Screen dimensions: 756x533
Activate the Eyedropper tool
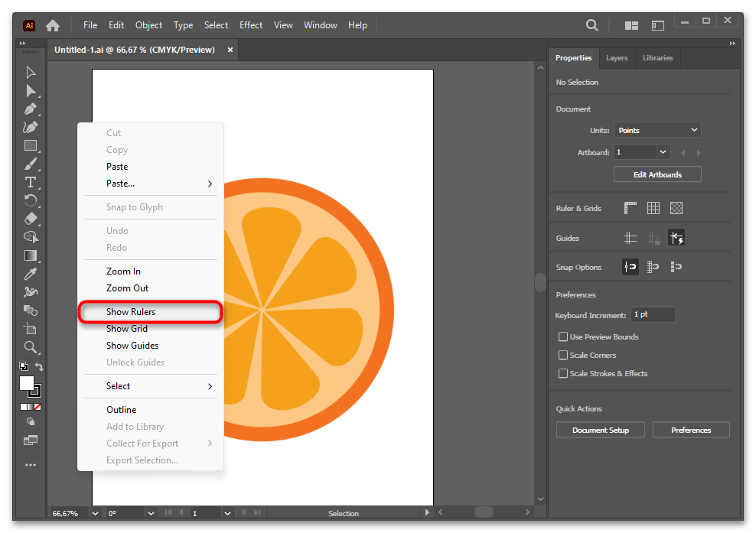coord(31,274)
